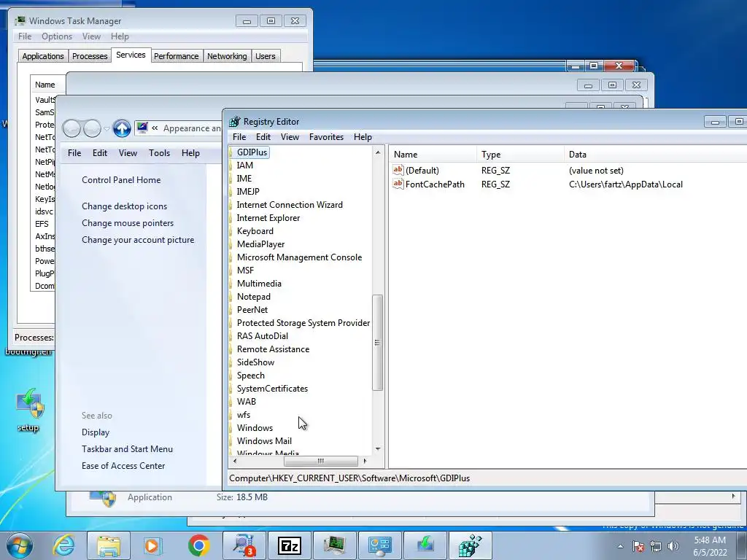Click the registry tree scroll down arrow
The image size is (747, 560).
tap(378, 448)
